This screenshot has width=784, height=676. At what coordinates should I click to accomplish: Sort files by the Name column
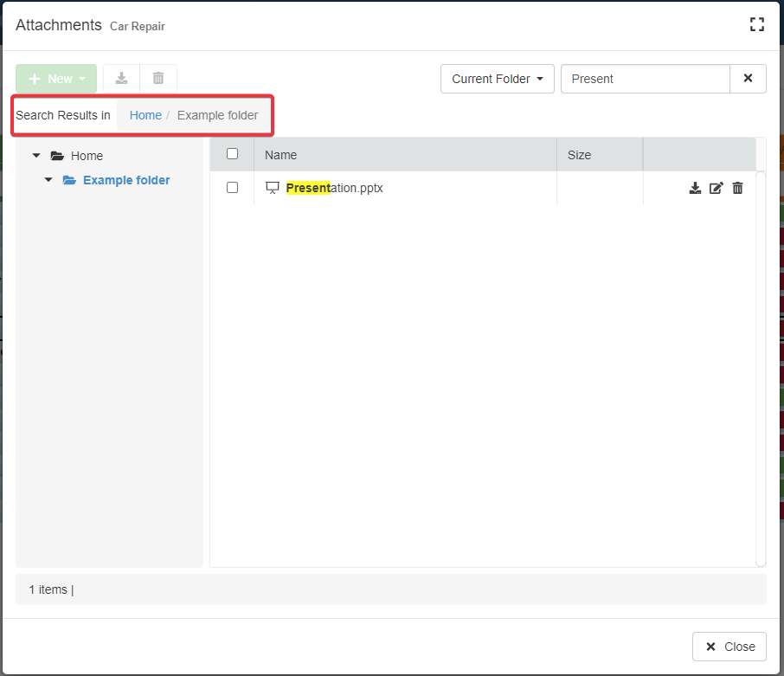280,155
